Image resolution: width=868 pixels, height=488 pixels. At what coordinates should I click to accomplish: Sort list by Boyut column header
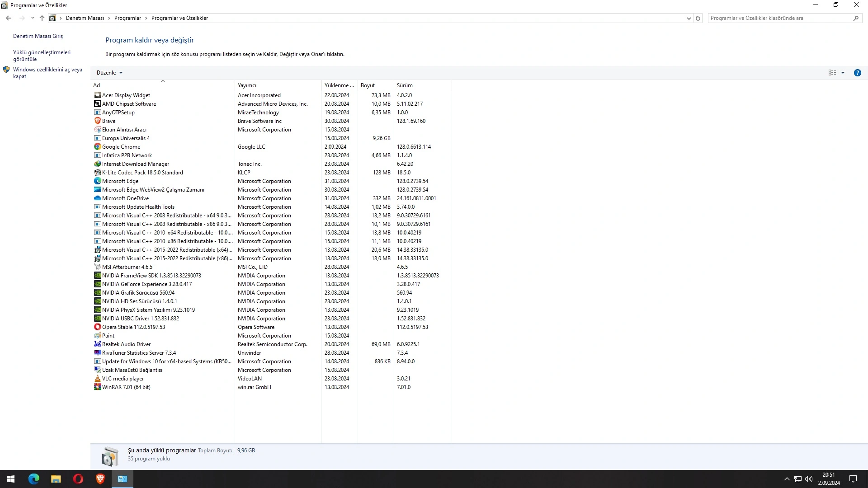pos(376,85)
